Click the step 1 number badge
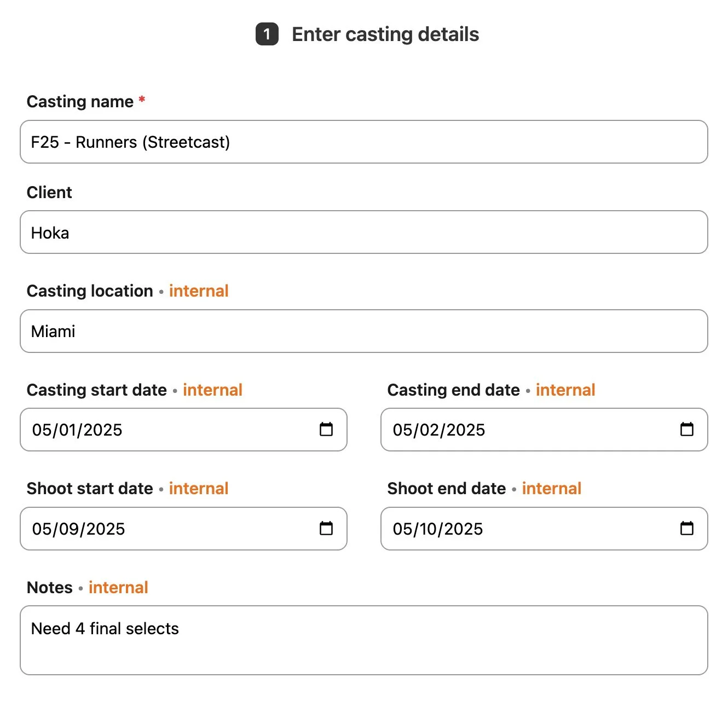 coord(267,34)
